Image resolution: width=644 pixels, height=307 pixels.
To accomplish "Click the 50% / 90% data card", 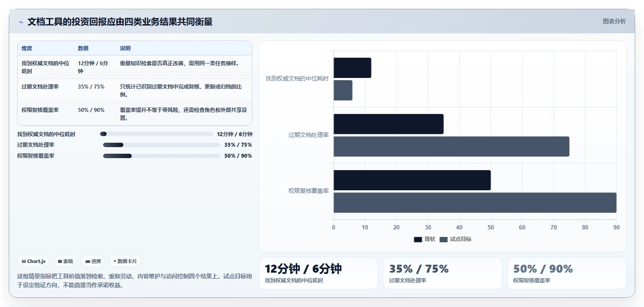I will point(567,273).
